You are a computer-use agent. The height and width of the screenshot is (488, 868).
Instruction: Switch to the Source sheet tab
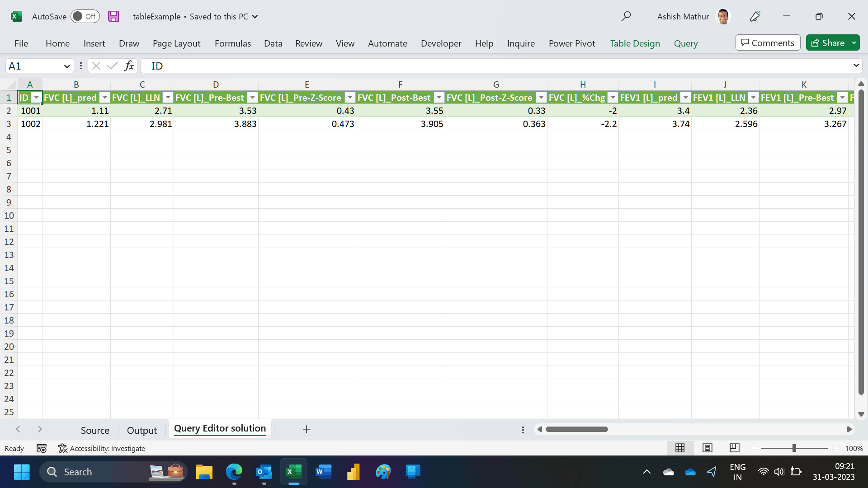coord(95,430)
